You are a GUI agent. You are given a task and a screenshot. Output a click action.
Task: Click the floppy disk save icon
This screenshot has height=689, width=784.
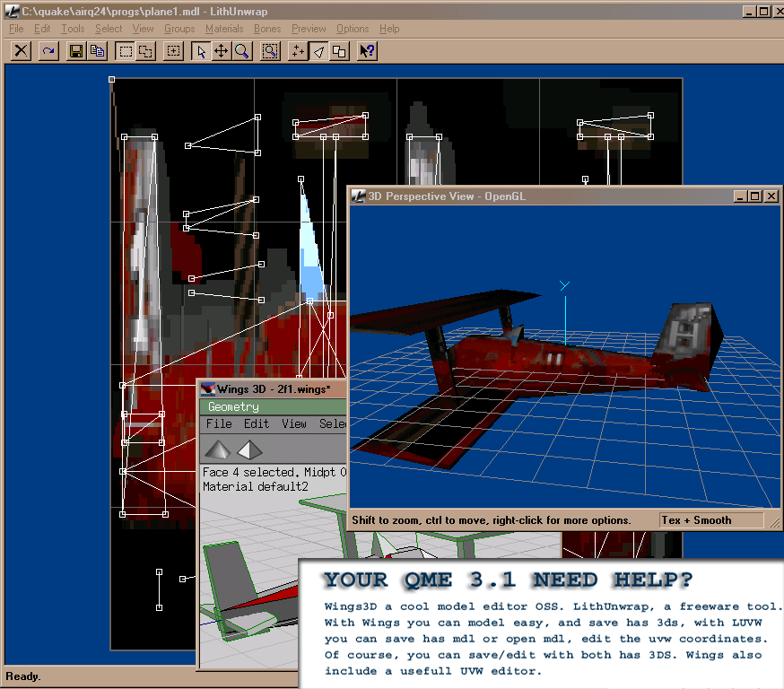pos(76,51)
